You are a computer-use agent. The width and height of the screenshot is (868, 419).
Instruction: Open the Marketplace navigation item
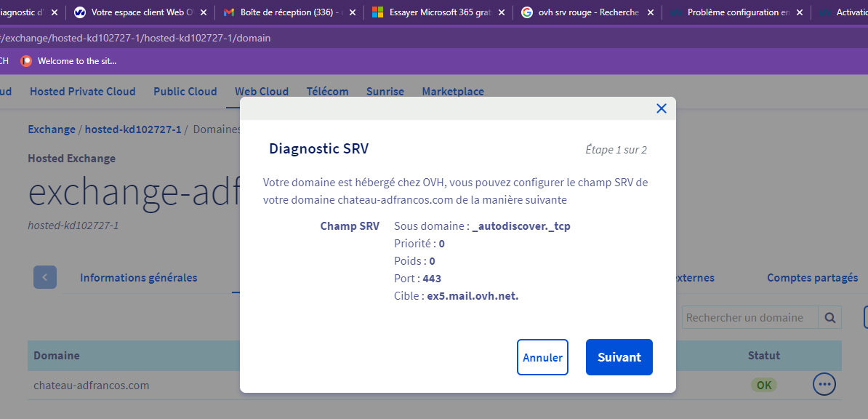(452, 91)
